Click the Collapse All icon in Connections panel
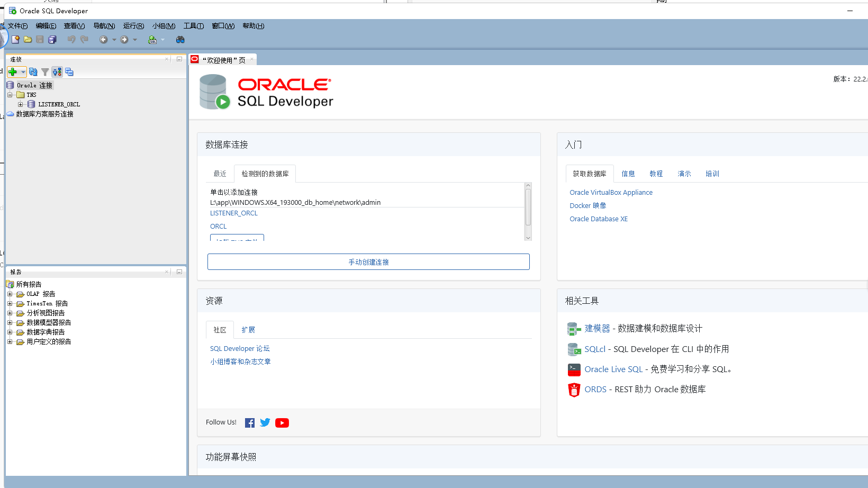The width and height of the screenshot is (868, 488). tap(69, 72)
